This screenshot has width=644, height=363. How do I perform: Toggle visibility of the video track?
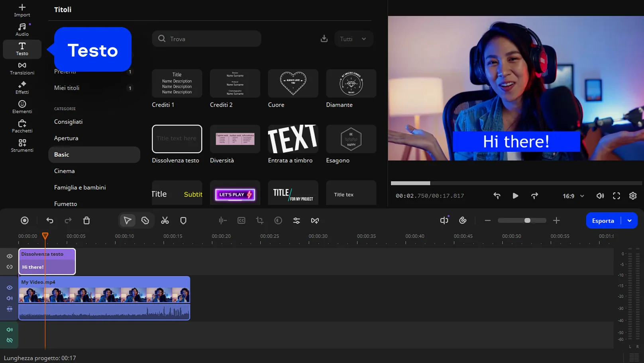[10, 287]
